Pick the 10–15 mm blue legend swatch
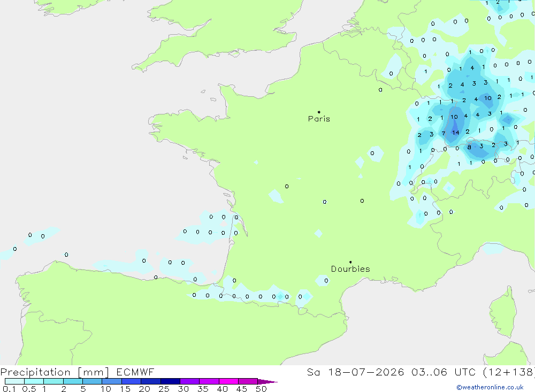 pyautogui.click(x=112, y=381)
